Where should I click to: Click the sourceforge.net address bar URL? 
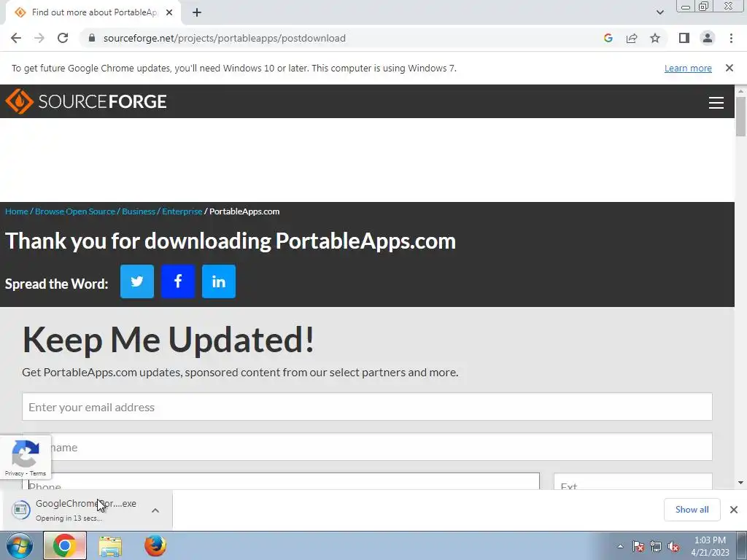click(225, 38)
